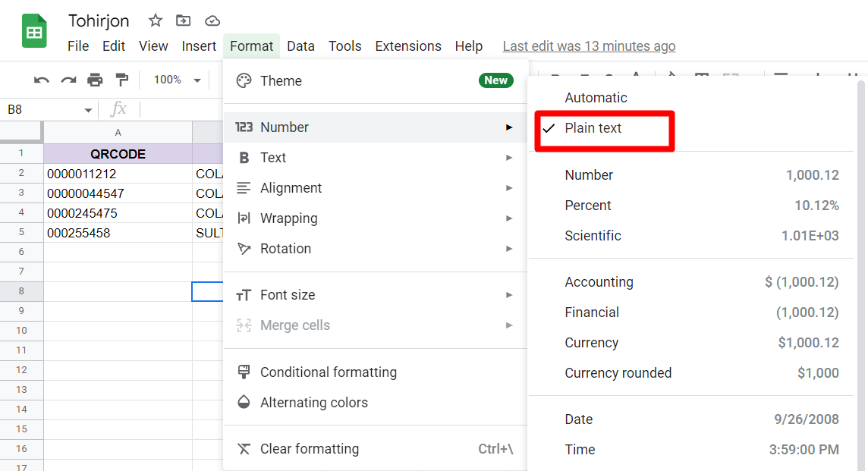This screenshot has width=868, height=471.
Task: Select the paint format roller icon
Action: pyautogui.click(x=121, y=80)
